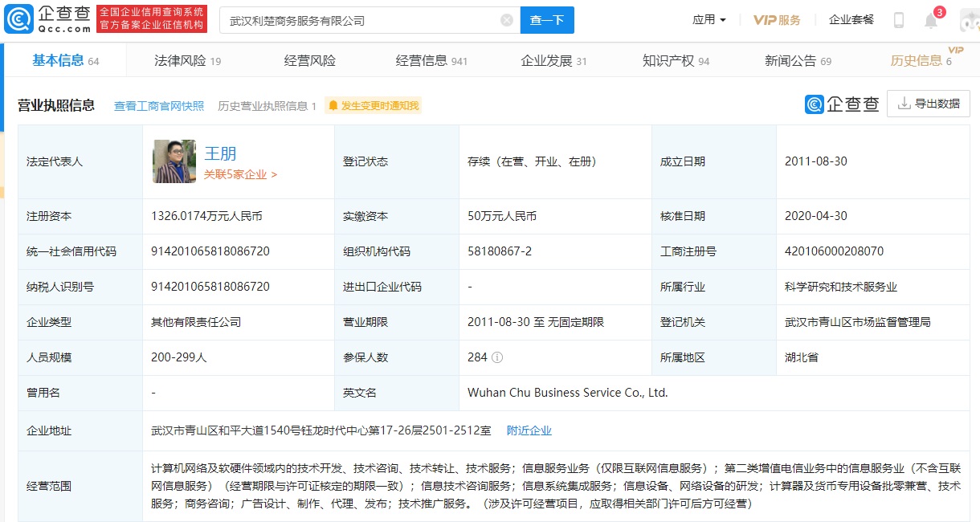Clear the search box with the X icon
The width and height of the screenshot is (980, 522).
coord(507,20)
